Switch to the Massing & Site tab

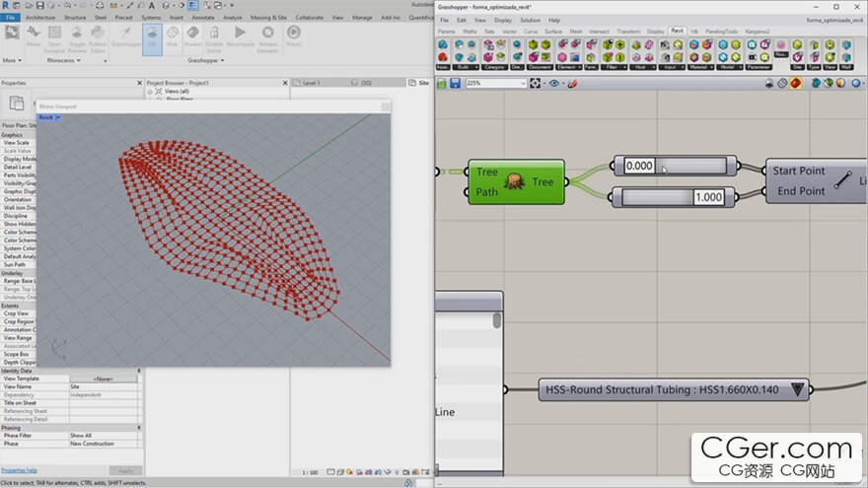(268, 18)
